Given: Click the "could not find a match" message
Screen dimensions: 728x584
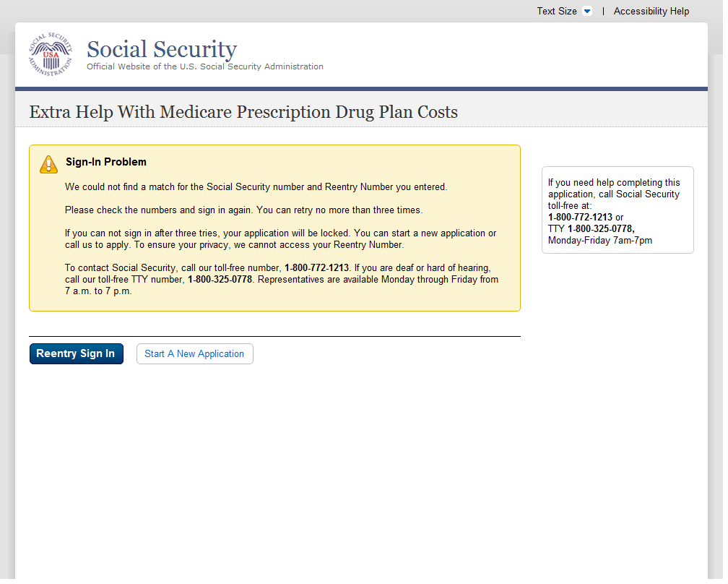Looking at the screenshot, I should click(x=256, y=187).
